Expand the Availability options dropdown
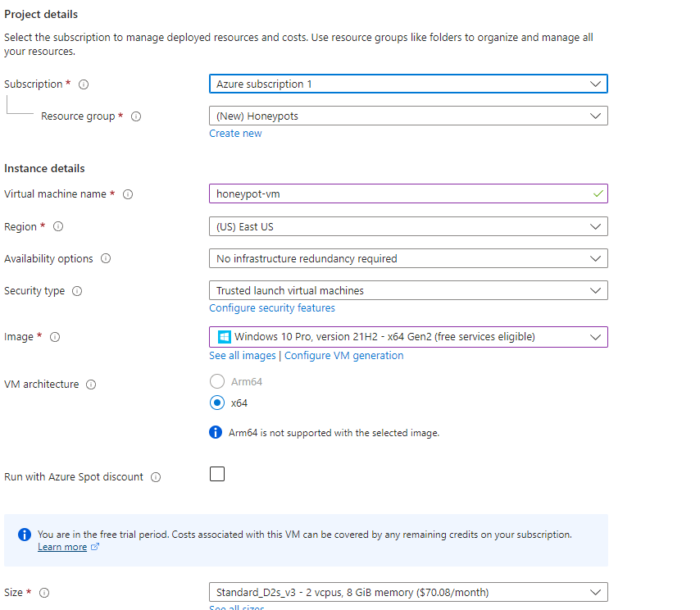Viewport: 700px width, 610px height. (x=408, y=258)
